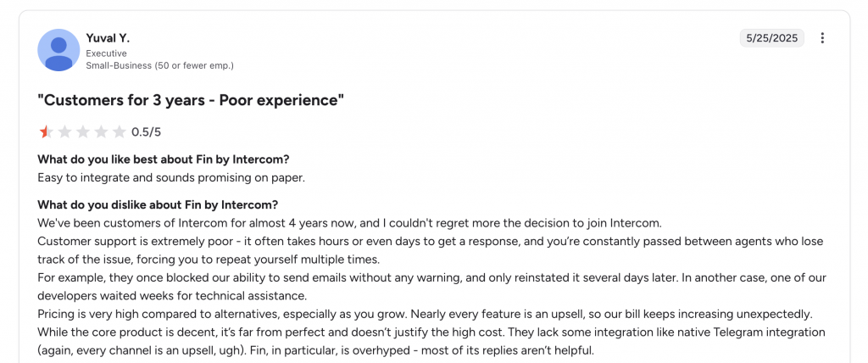Click the Executive role label

click(x=106, y=53)
